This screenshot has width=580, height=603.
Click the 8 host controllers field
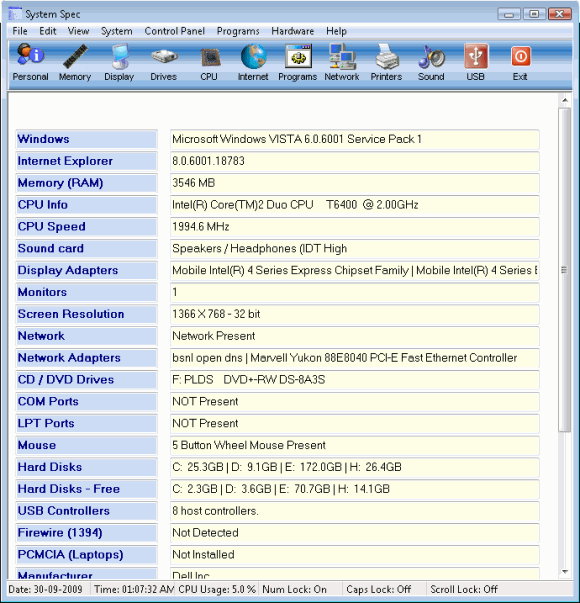coord(355,511)
